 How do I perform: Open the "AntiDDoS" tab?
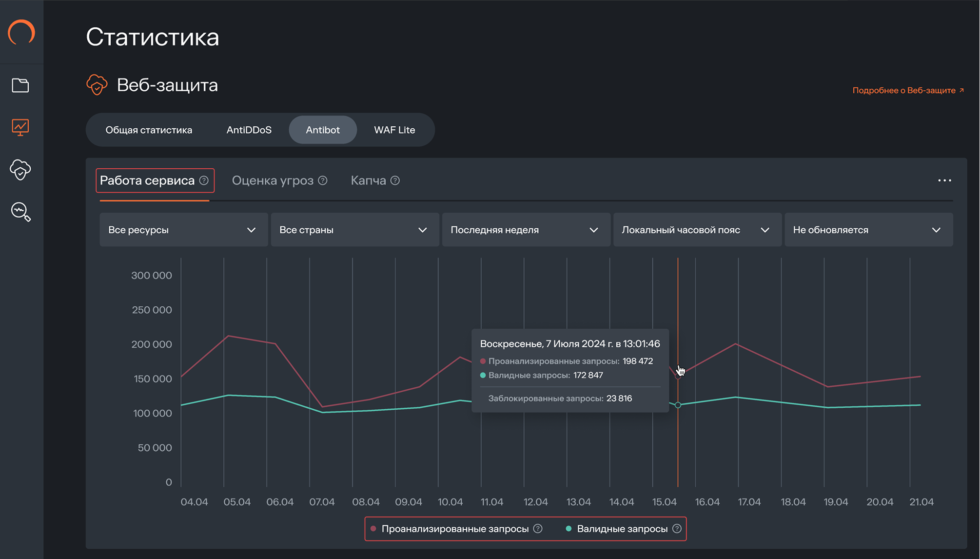coord(249,130)
